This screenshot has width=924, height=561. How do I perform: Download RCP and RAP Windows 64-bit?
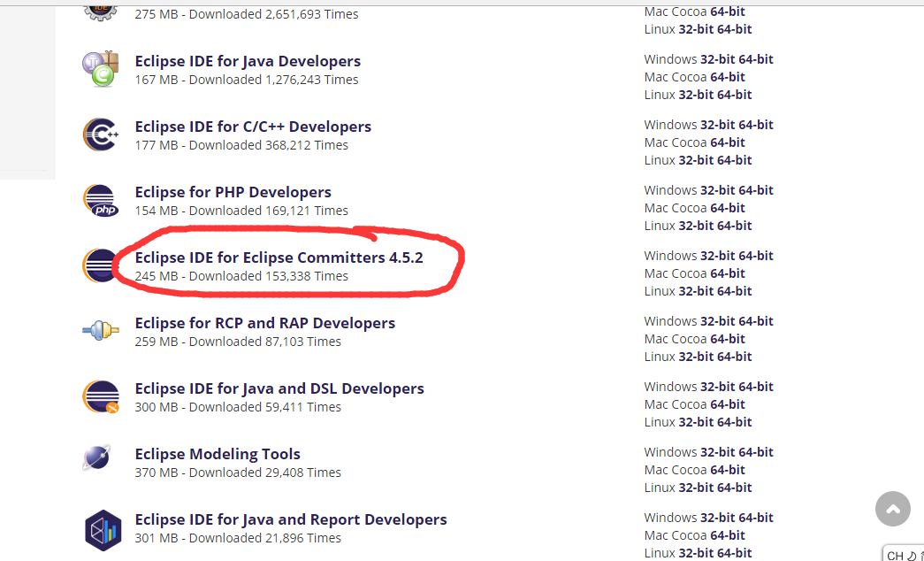[755, 321]
